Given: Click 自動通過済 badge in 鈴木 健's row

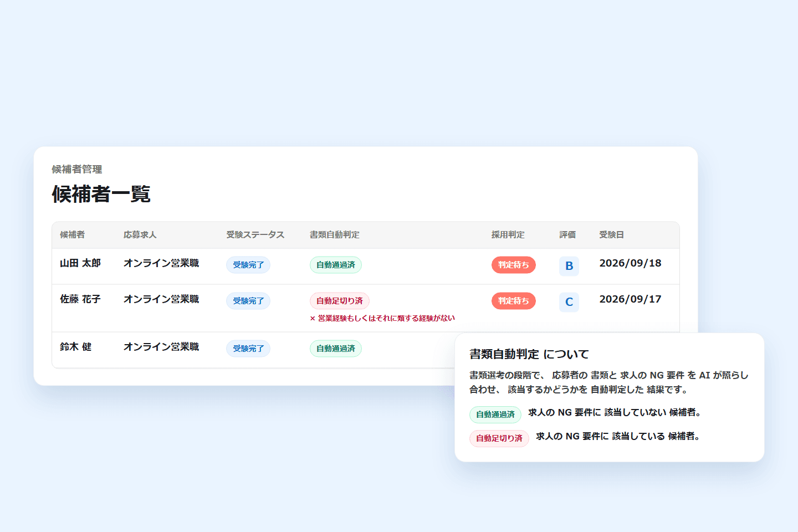Looking at the screenshot, I should click(x=336, y=349).
